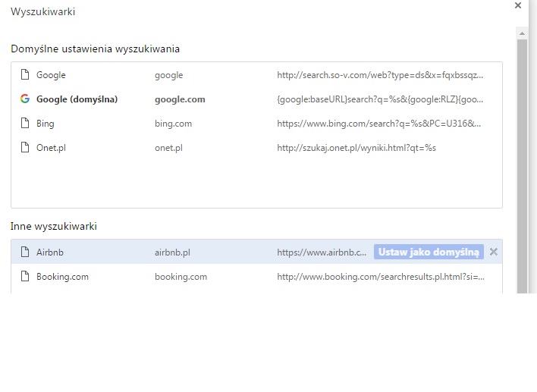Click the airbnb.pl keyword text

pos(172,252)
